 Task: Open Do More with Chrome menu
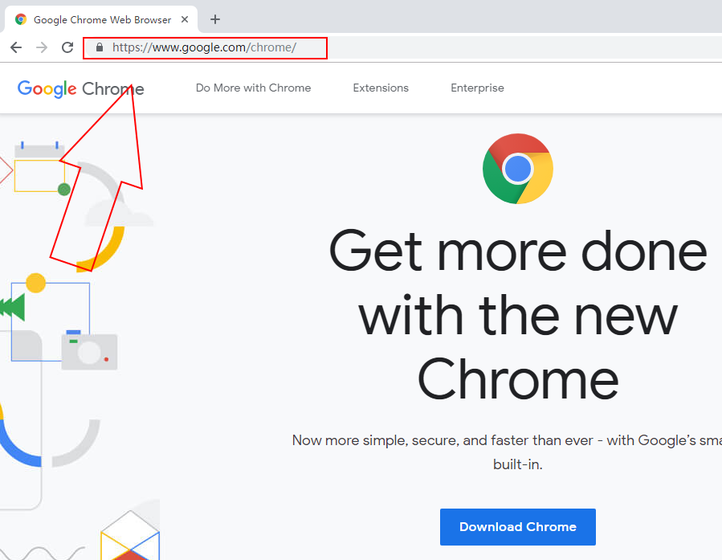point(253,88)
